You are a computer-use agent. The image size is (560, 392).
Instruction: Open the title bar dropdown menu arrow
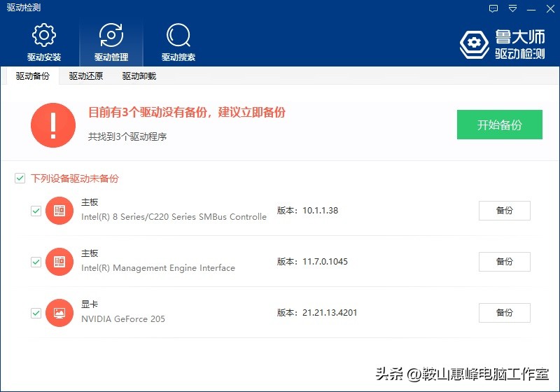click(512, 8)
